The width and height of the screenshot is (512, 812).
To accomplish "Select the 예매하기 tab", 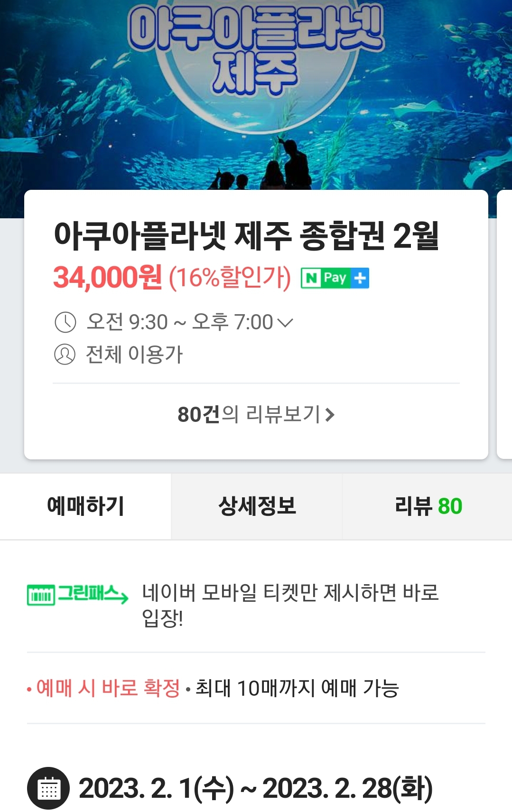I will click(x=86, y=506).
